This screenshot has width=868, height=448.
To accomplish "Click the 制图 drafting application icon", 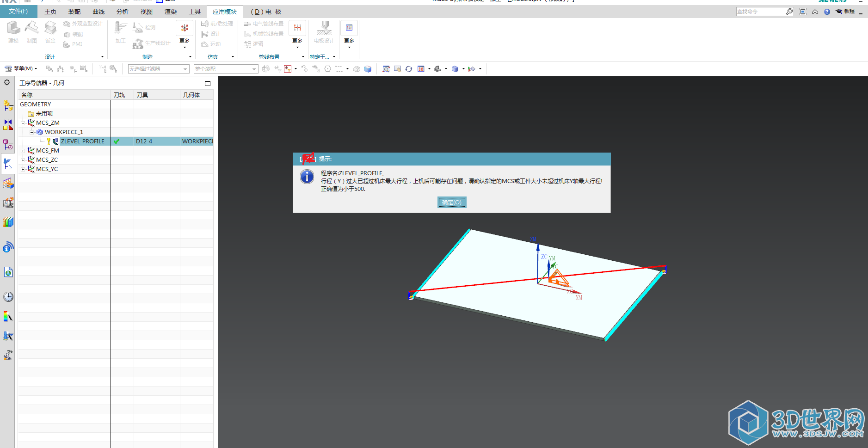I will (x=32, y=32).
